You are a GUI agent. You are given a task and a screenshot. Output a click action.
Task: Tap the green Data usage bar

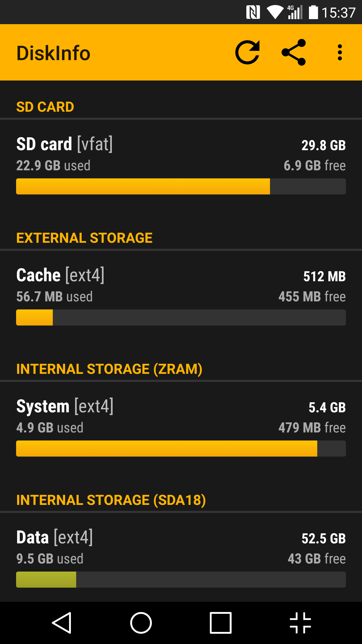[x=46, y=580]
